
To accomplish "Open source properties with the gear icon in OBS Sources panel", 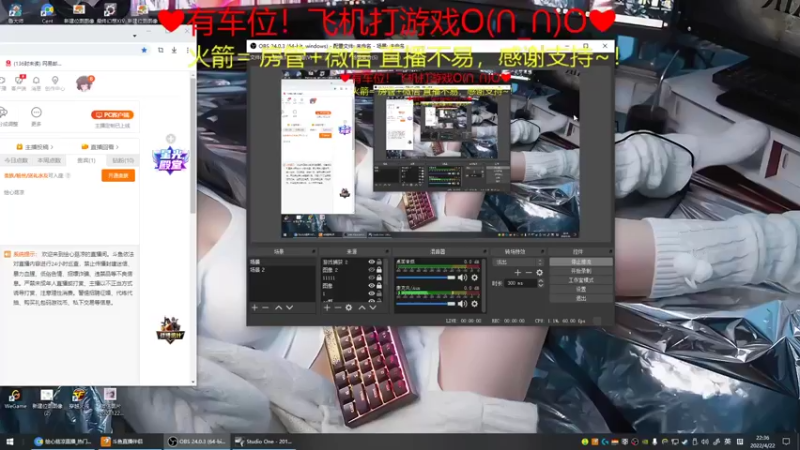I will click(x=348, y=308).
